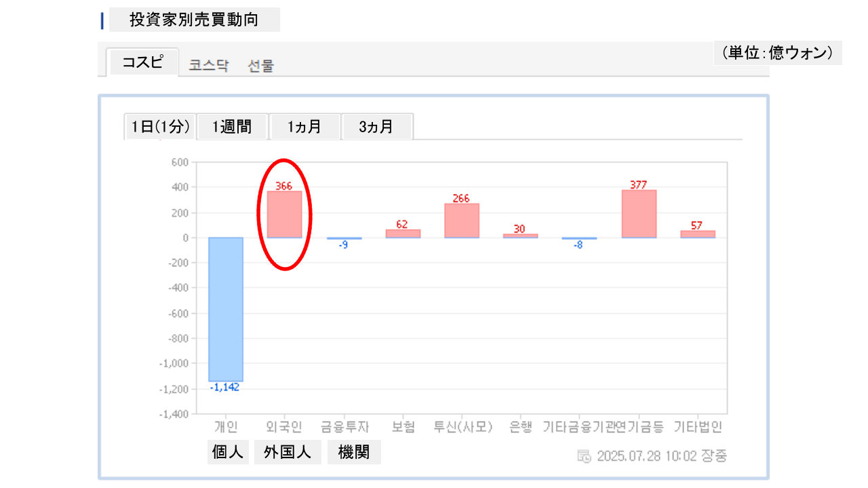Click the clock icon beside the 2025.07.28 timestamp

(x=584, y=455)
